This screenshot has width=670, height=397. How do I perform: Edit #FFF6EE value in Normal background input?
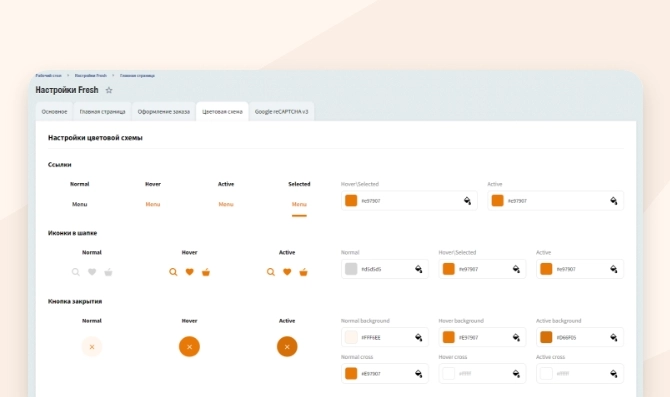(385, 338)
